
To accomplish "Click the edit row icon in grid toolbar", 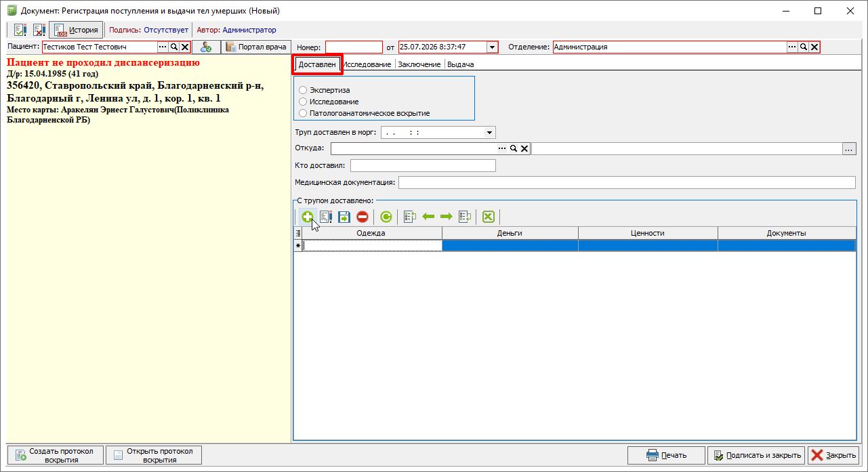I will (x=326, y=217).
